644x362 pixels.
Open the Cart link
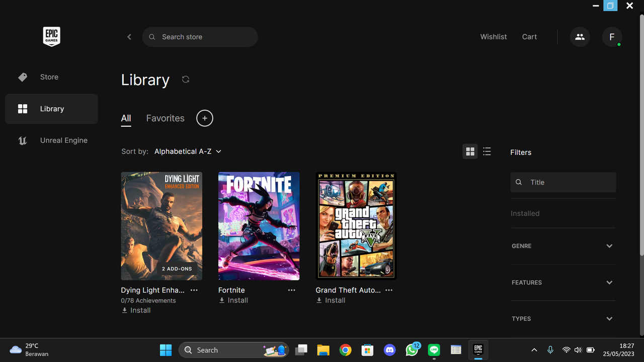[x=529, y=37]
